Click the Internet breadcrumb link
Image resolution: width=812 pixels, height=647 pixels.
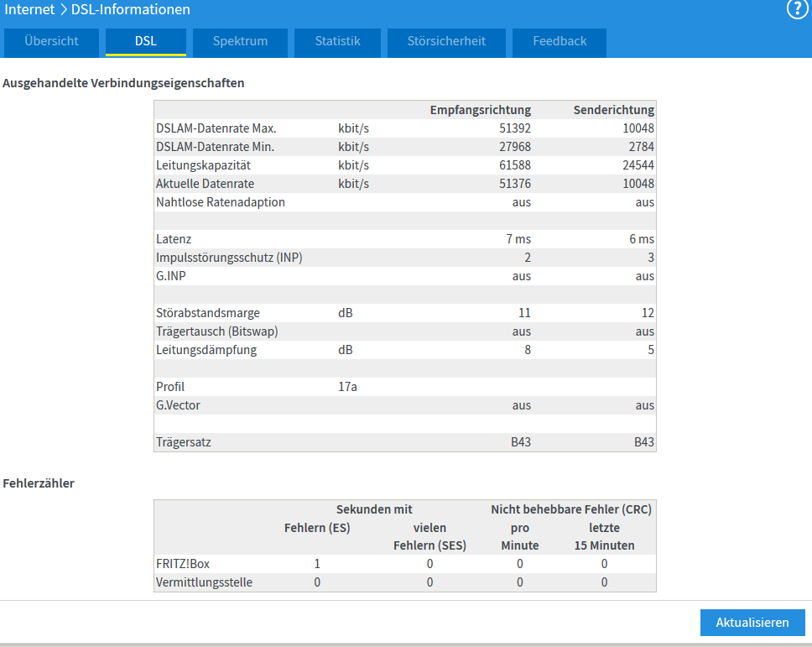coord(30,10)
